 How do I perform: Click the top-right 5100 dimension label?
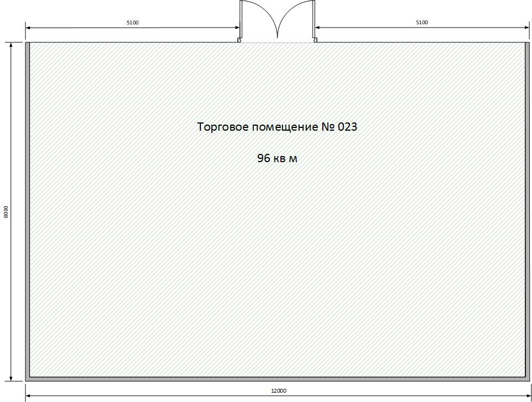click(422, 23)
